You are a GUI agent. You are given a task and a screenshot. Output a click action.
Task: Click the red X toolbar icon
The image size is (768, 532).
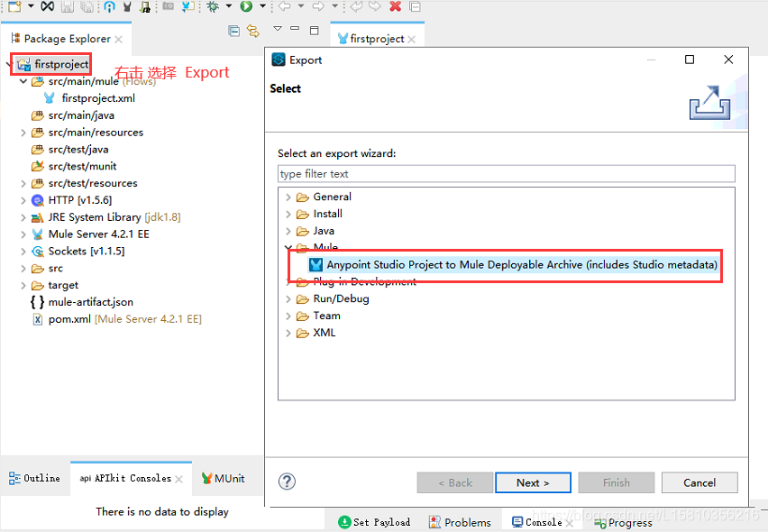pos(395,6)
